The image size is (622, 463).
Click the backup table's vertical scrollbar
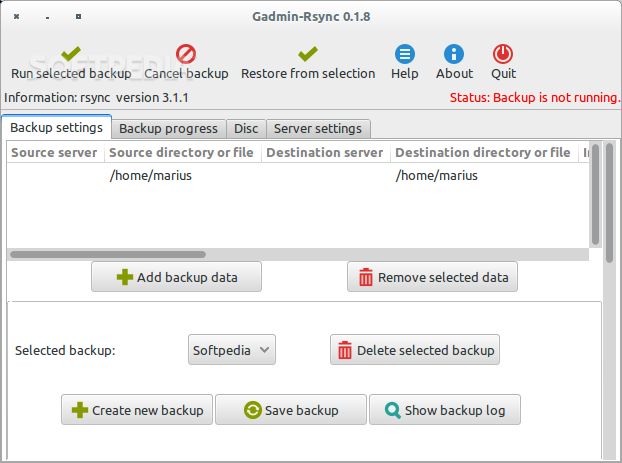click(x=595, y=194)
